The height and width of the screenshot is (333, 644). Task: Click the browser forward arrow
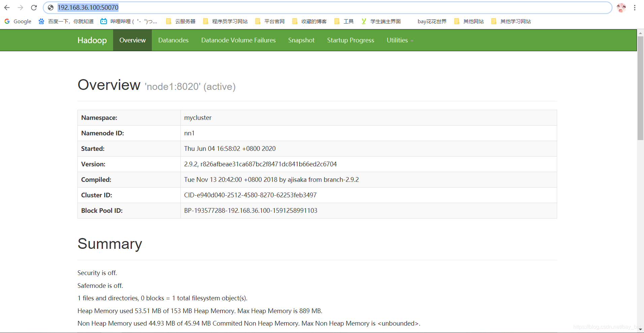(20, 7)
